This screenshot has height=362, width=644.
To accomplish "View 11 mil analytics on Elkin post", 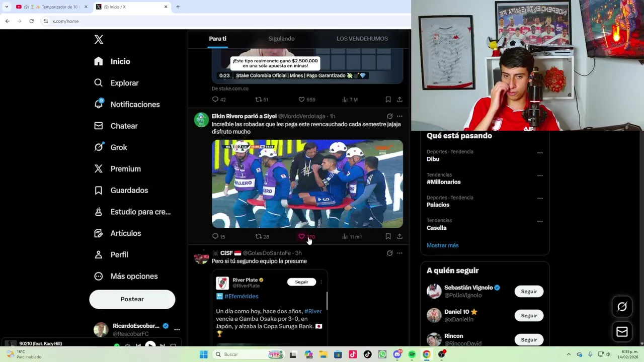I will pyautogui.click(x=352, y=236).
